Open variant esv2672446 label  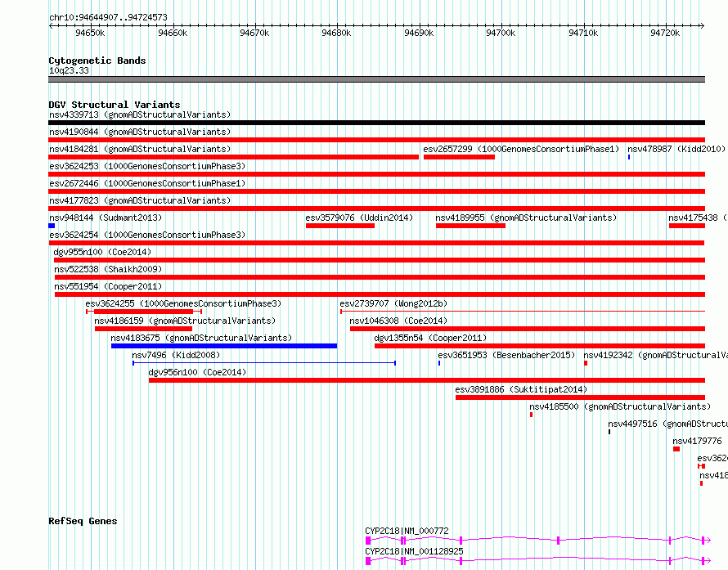[x=147, y=183]
